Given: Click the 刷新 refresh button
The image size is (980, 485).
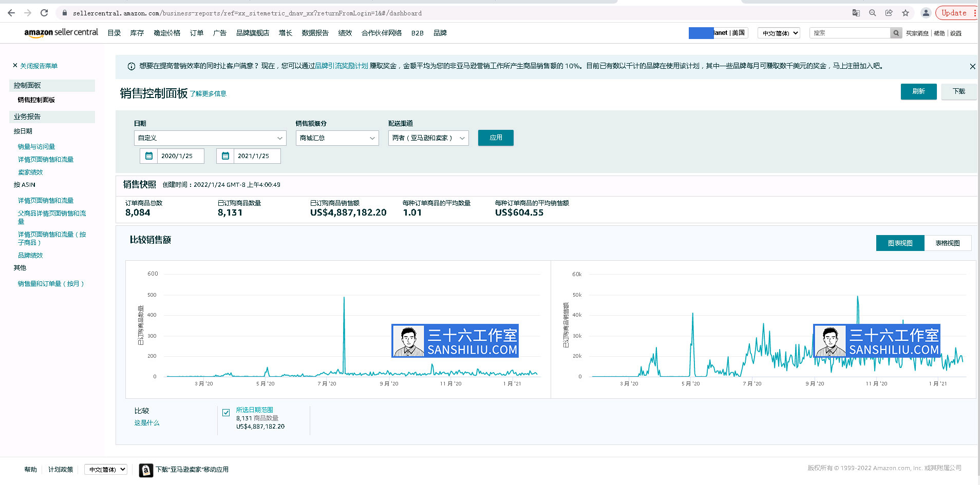Looking at the screenshot, I should click(x=919, y=91).
